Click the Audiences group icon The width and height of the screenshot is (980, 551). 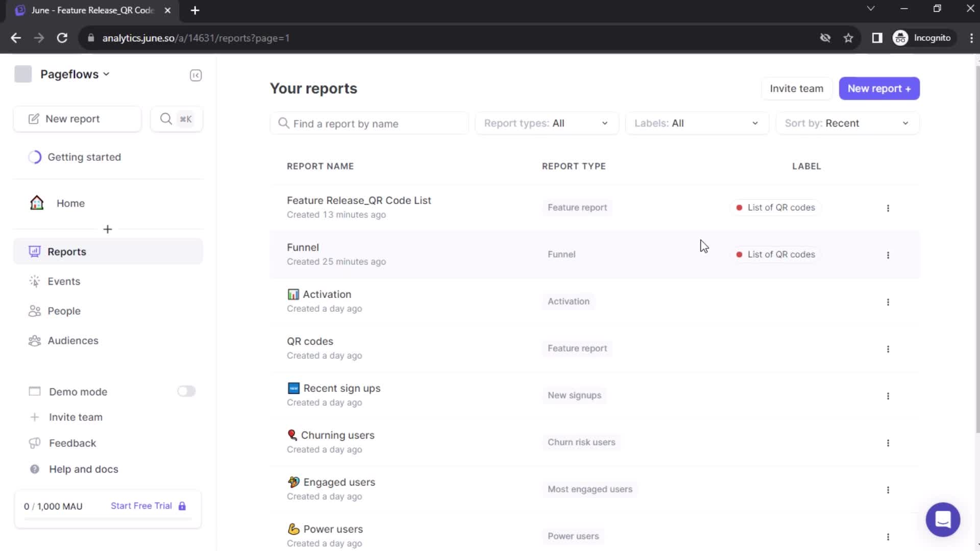click(x=34, y=340)
